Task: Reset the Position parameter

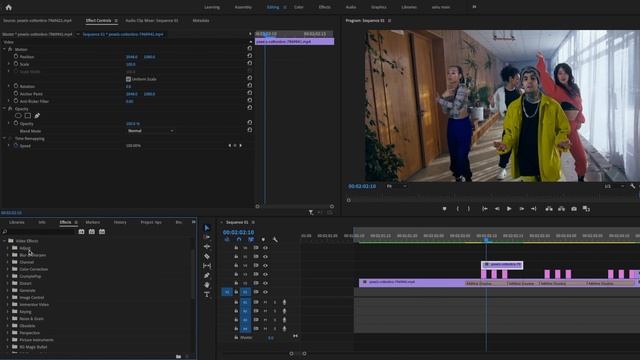Action: 249,56
